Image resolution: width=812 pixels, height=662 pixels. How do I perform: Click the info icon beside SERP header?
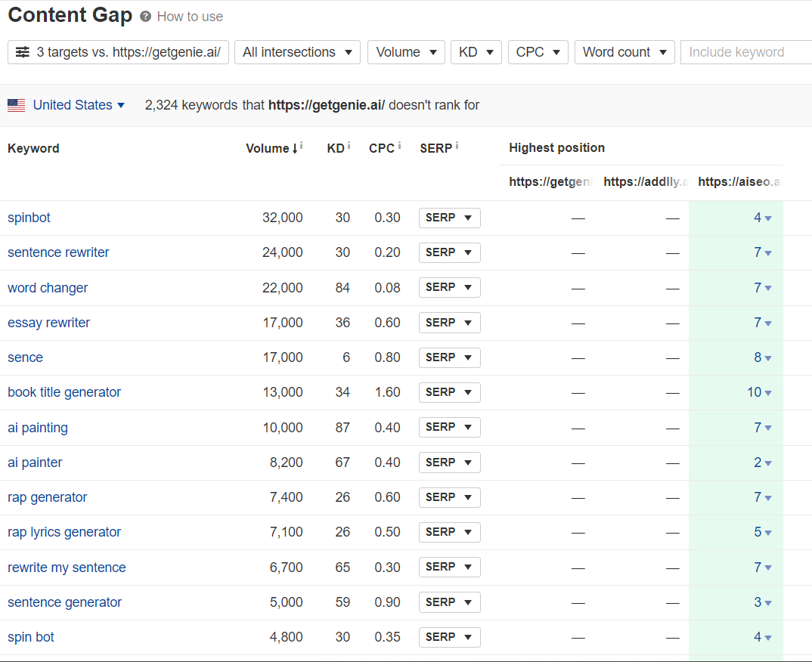point(456,146)
